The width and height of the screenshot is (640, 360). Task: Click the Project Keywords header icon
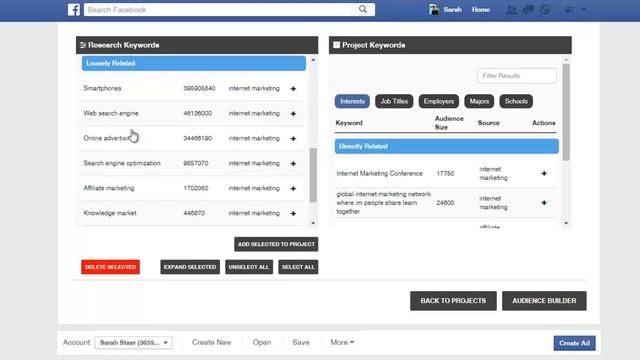336,45
